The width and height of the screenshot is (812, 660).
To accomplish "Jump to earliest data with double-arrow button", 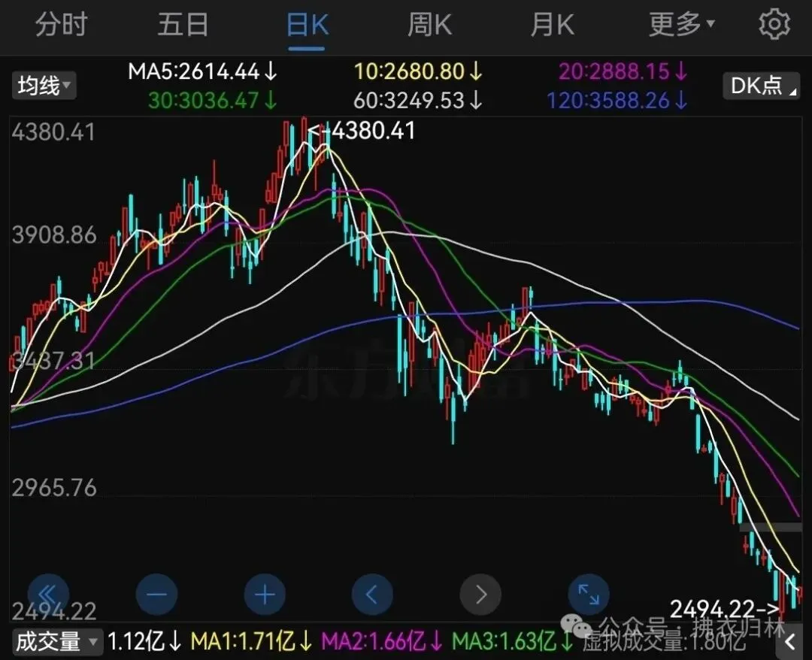I will point(48,595).
